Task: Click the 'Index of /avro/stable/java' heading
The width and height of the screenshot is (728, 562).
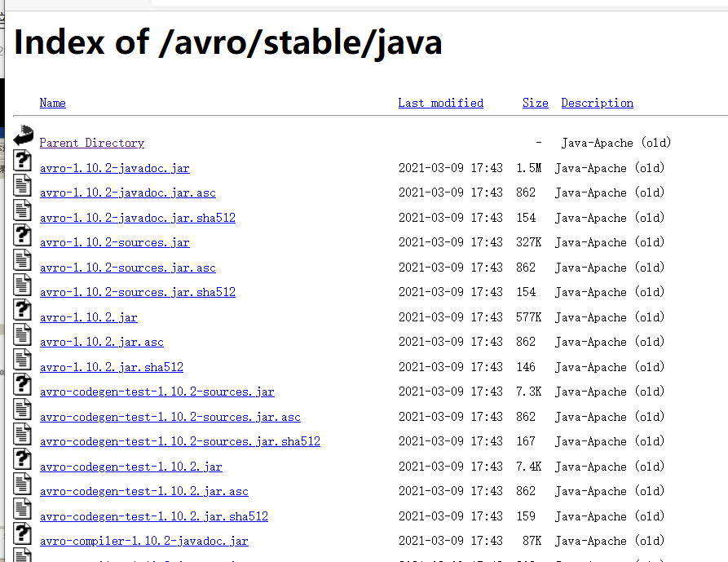Action: pos(227,42)
